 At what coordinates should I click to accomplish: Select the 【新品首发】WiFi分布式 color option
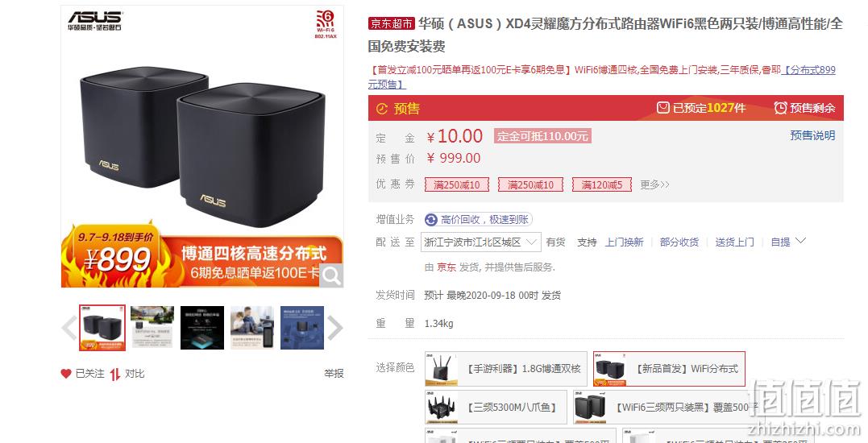[669, 369]
